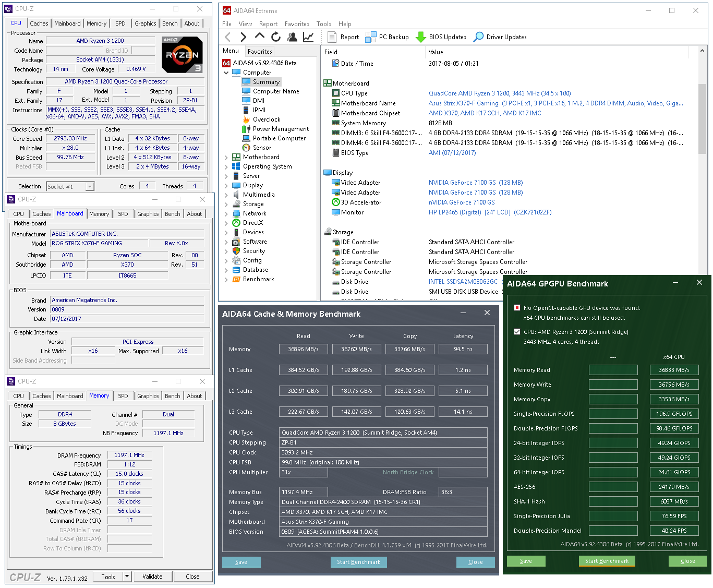Expand the Server tree node
The width and height of the screenshot is (713, 588).
[226, 176]
